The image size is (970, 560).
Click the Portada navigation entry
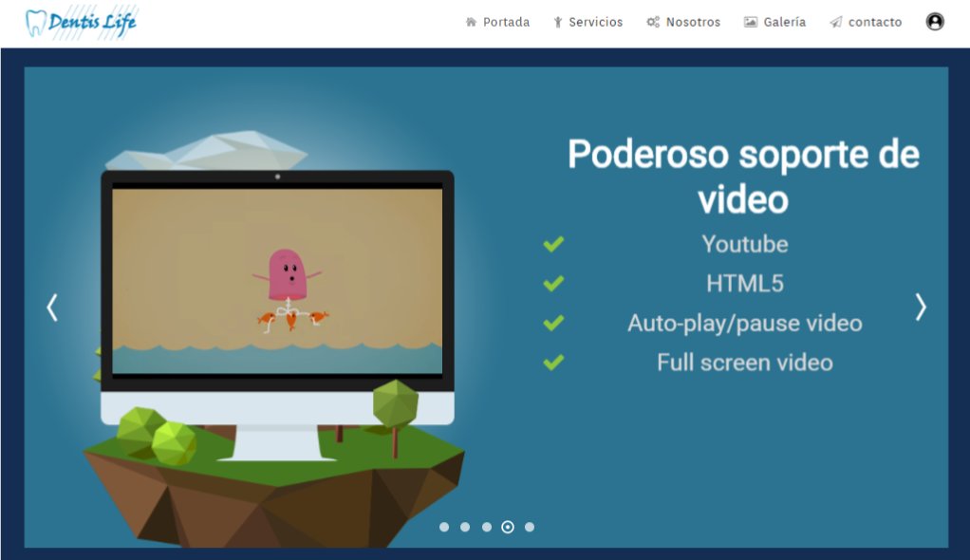(x=506, y=21)
